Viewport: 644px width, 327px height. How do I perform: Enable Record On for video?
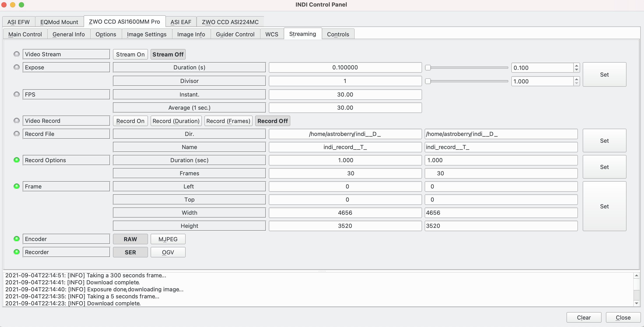click(130, 121)
